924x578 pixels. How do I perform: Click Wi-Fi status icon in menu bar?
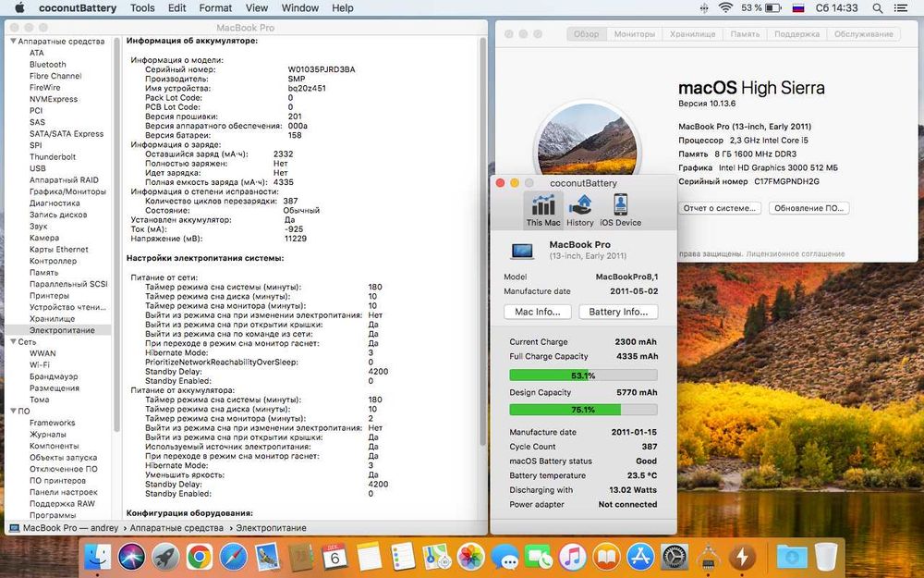coord(725,8)
